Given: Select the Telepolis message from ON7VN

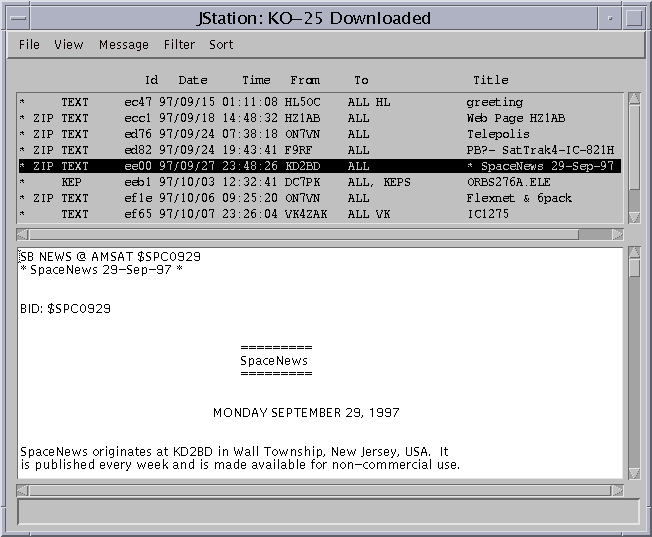Looking at the screenshot, I should [320, 134].
